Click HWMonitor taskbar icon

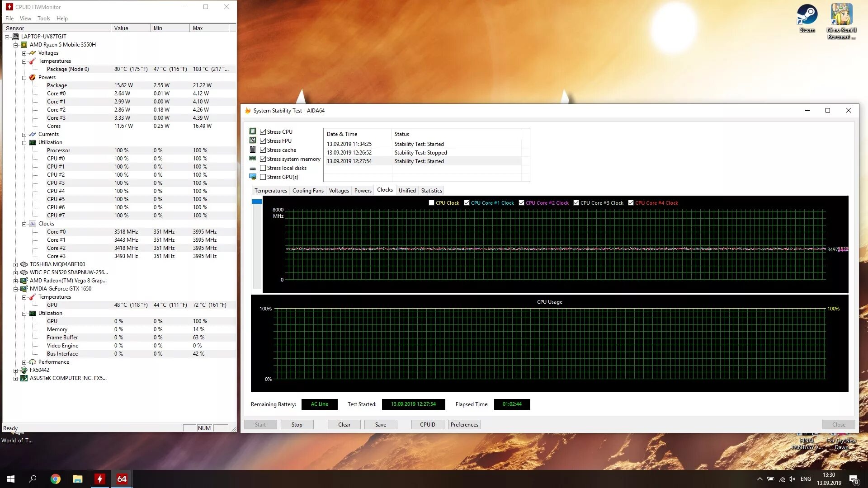tap(99, 479)
